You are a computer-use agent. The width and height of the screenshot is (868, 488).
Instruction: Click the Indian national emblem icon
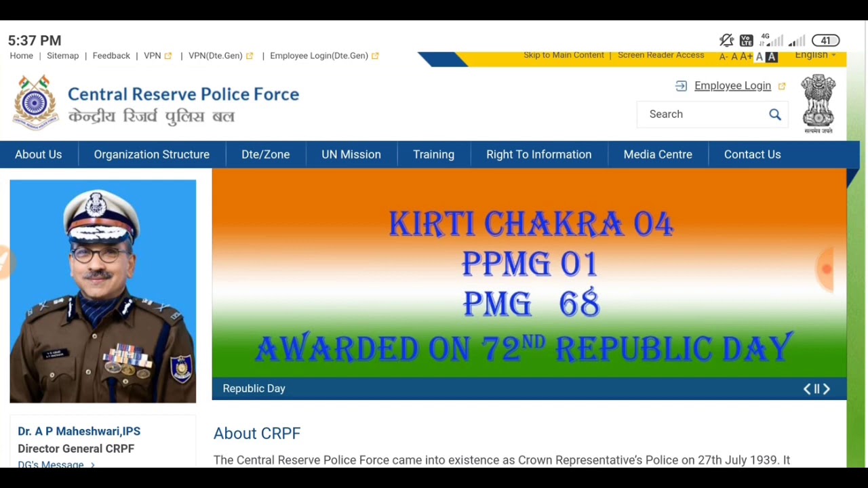pyautogui.click(x=818, y=104)
